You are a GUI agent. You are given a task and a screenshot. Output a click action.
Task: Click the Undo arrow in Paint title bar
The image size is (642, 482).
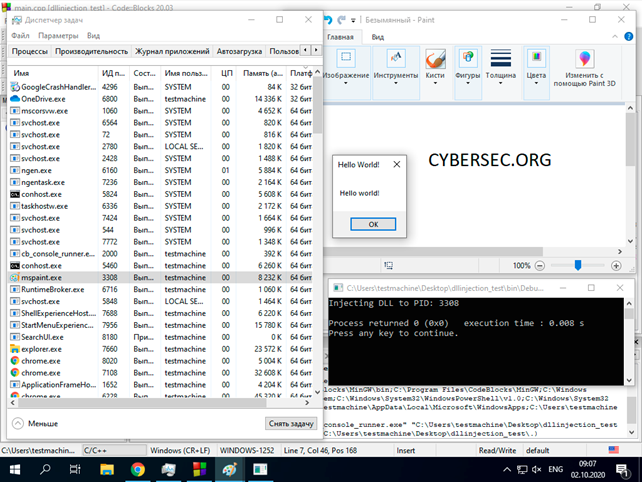click(x=328, y=20)
